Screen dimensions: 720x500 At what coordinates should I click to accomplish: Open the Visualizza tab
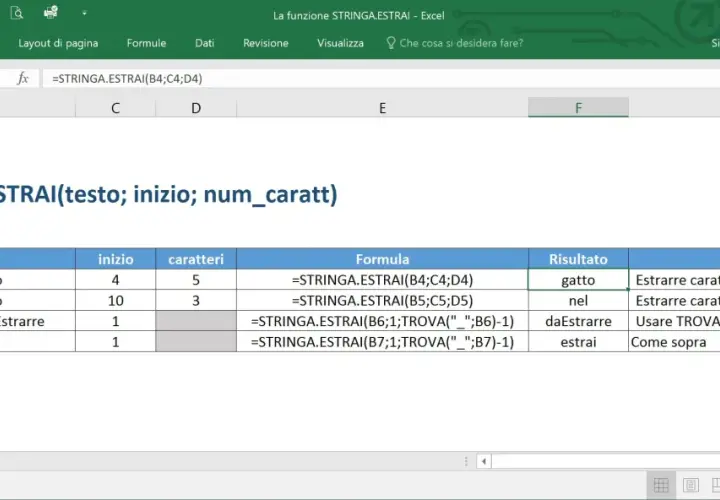point(340,43)
